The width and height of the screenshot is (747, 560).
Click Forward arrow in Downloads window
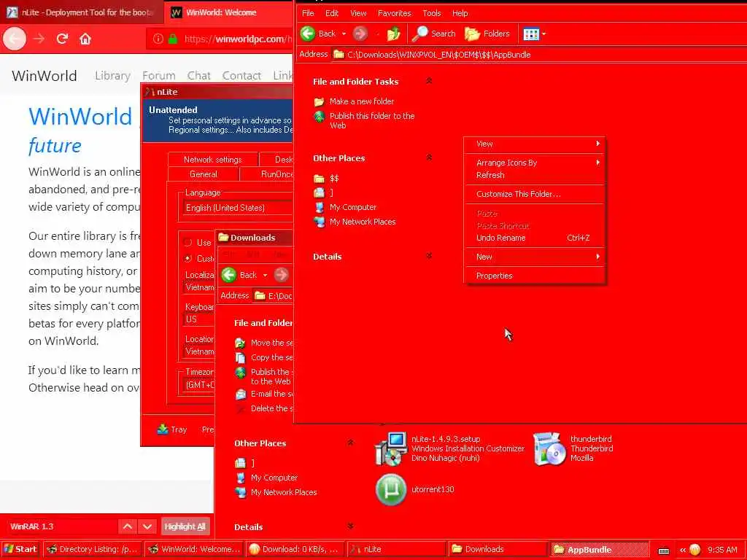click(281, 275)
